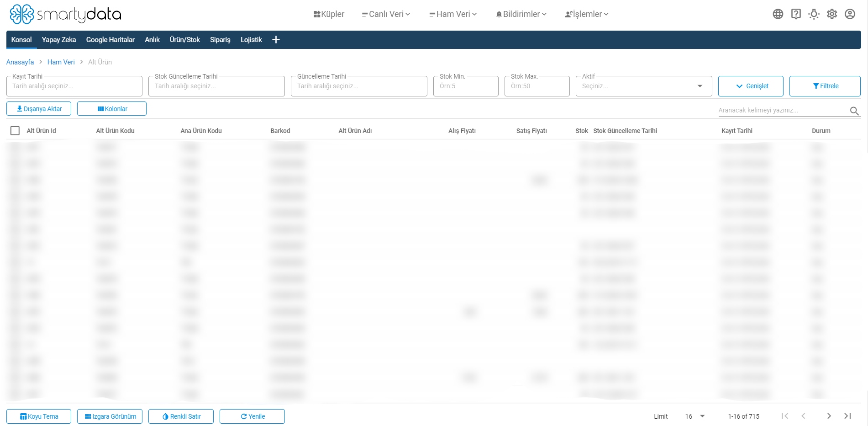
Task: Click the smartydata logo
Action: pos(65,14)
